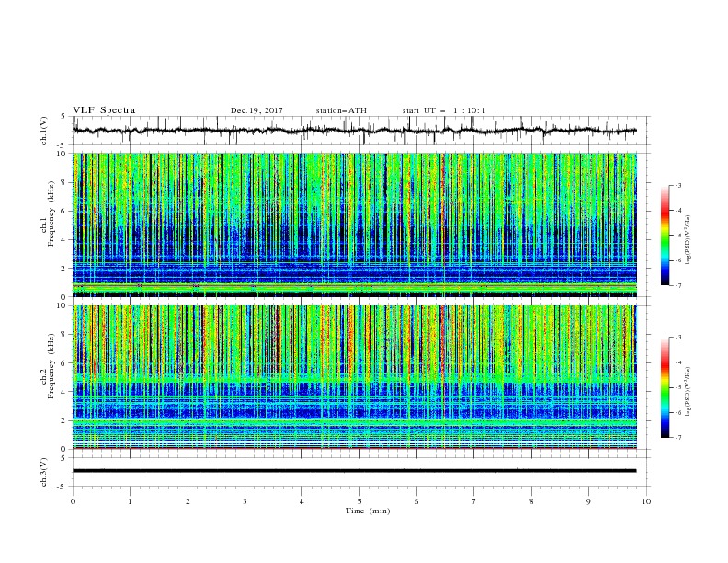Click the ch.2 Frequency (kHz) axis label
This screenshot has height=563, width=728.
point(47,366)
